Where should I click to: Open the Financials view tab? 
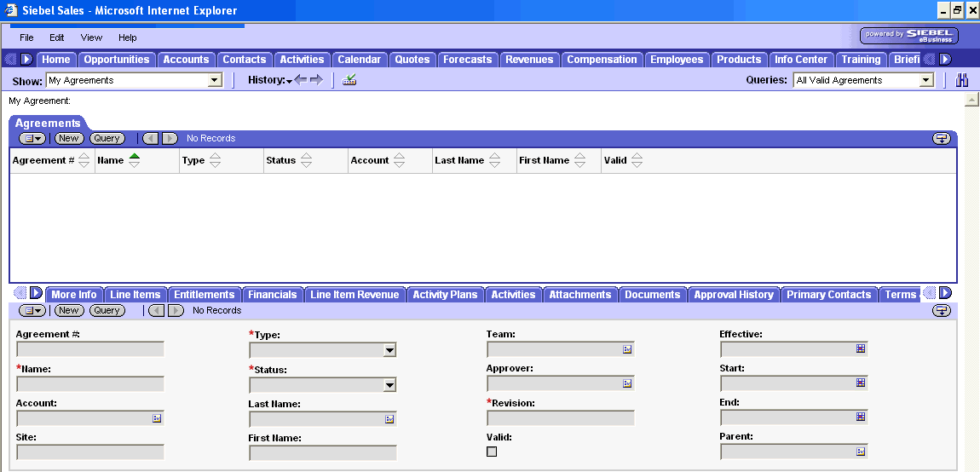[273, 295]
